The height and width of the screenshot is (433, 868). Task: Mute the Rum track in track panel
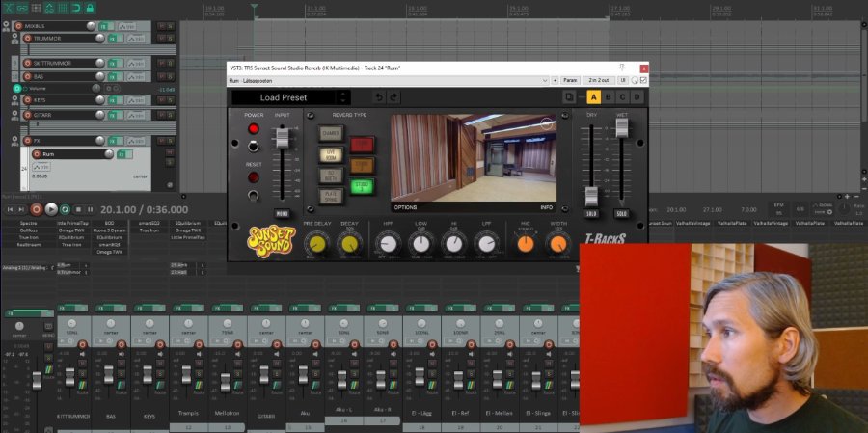pos(170,150)
